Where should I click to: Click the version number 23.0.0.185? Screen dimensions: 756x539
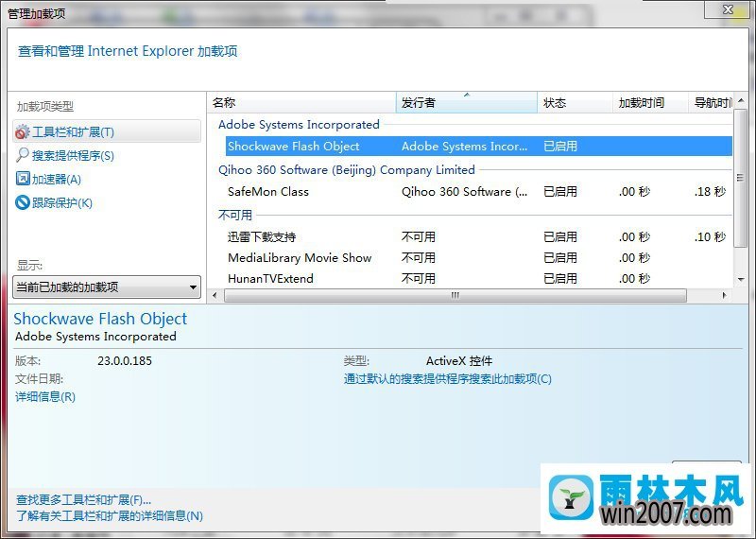[125, 361]
